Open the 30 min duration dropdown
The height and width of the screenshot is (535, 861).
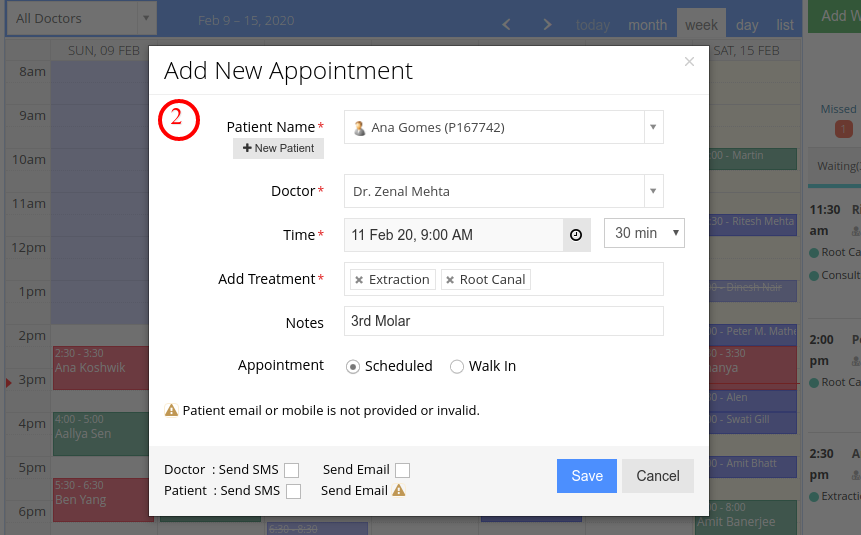pyautogui.click(x=644, y=233)
